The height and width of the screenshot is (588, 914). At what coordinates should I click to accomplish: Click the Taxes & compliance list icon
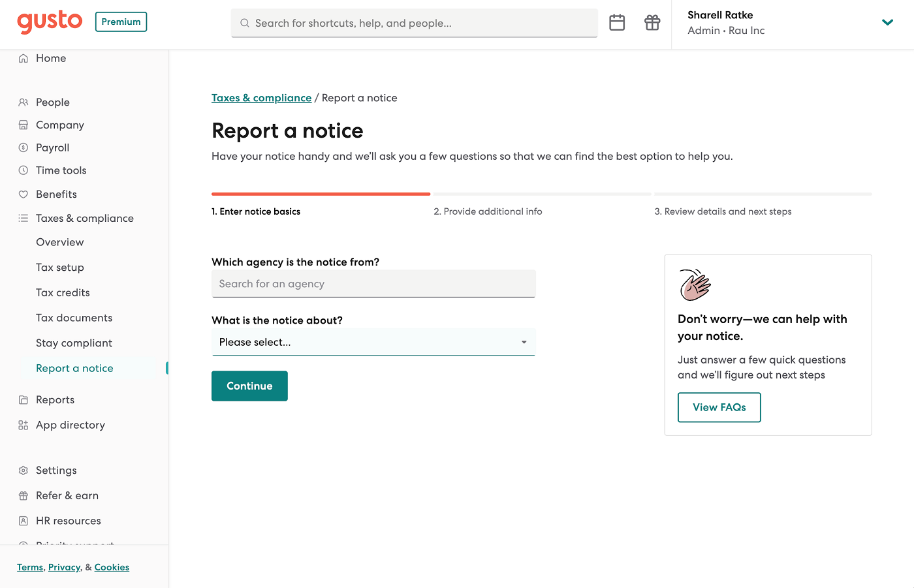click(24, 218)
